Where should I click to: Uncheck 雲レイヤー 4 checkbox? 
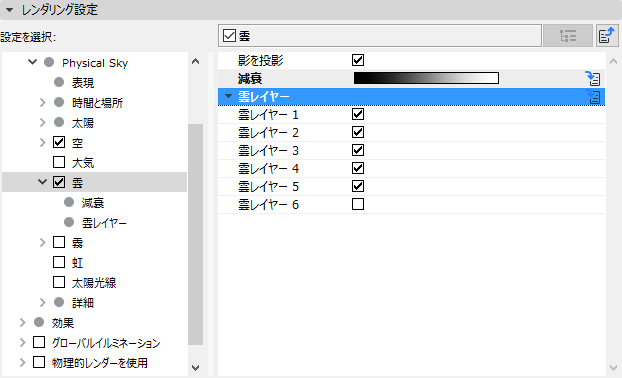click(x=358, y=168)
